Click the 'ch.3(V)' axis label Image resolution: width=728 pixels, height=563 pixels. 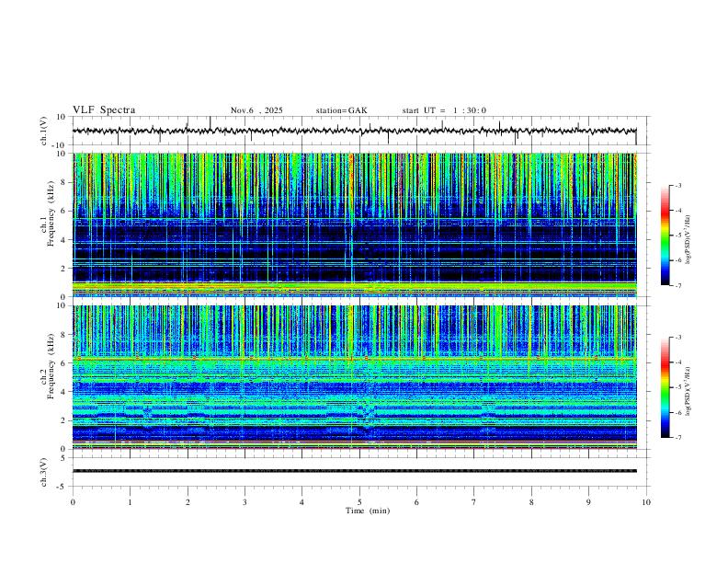click(x=44, y=473)
